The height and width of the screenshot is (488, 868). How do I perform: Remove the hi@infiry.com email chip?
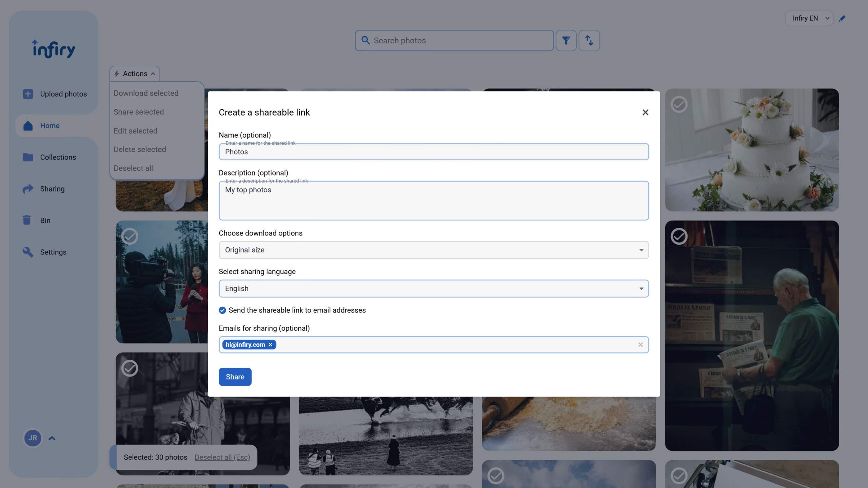(x=271, y=345)
